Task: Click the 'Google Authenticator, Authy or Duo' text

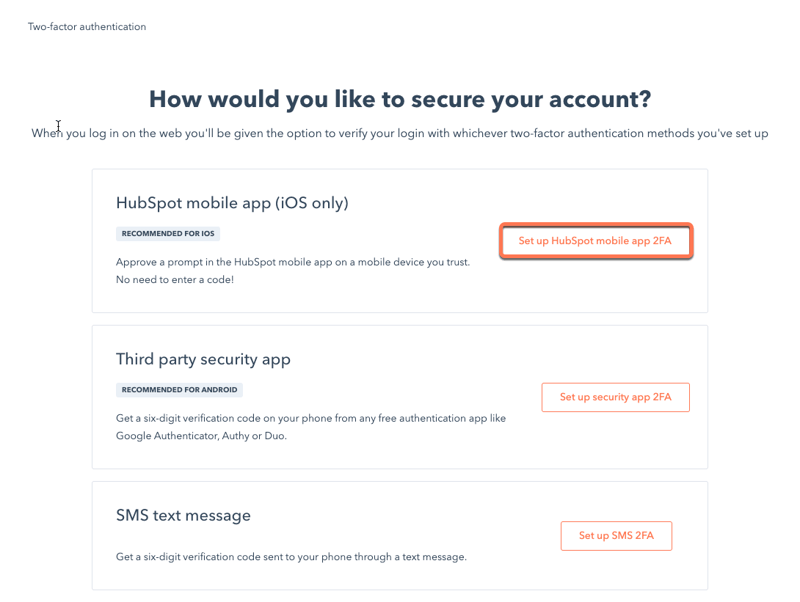Action: pos(200,436)
